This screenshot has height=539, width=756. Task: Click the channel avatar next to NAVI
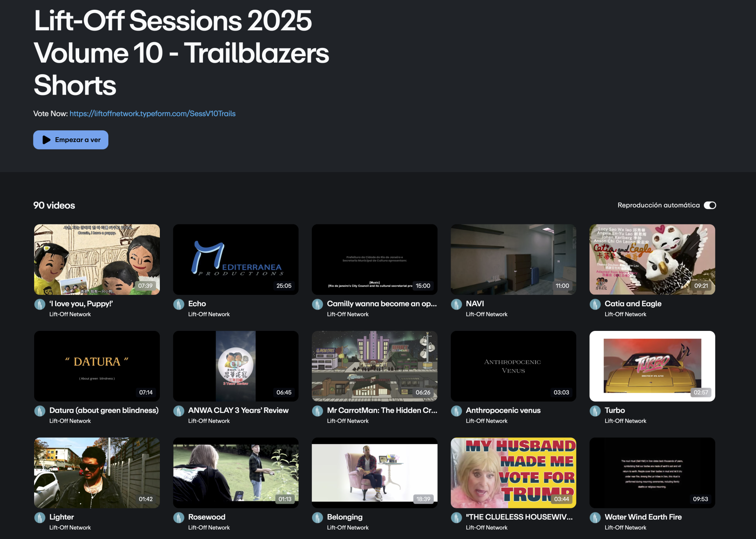(456, 305)
